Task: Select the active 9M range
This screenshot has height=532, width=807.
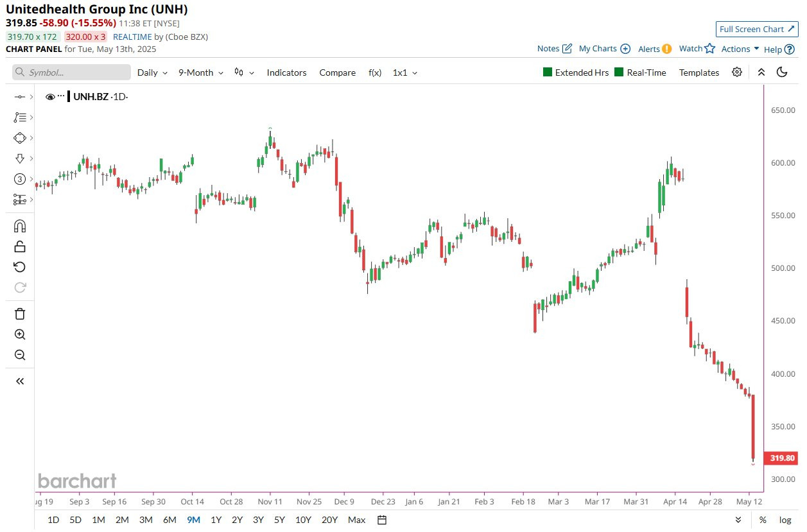Action: click(193, 520)
